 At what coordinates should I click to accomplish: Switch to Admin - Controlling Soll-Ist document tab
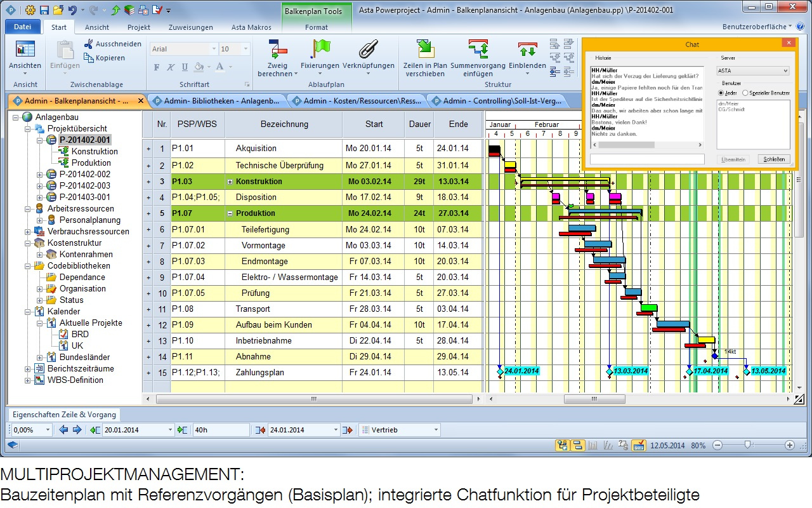(497, 101)
